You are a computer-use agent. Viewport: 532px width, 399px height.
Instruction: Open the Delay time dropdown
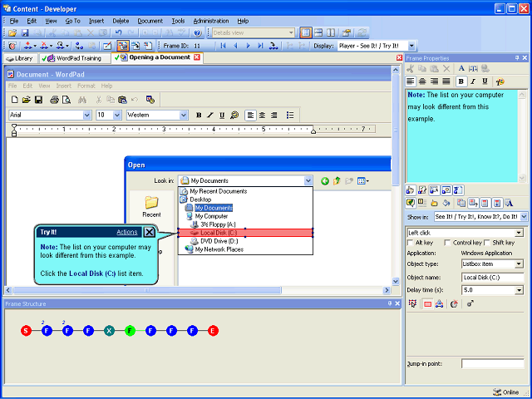tap(519, 290)
